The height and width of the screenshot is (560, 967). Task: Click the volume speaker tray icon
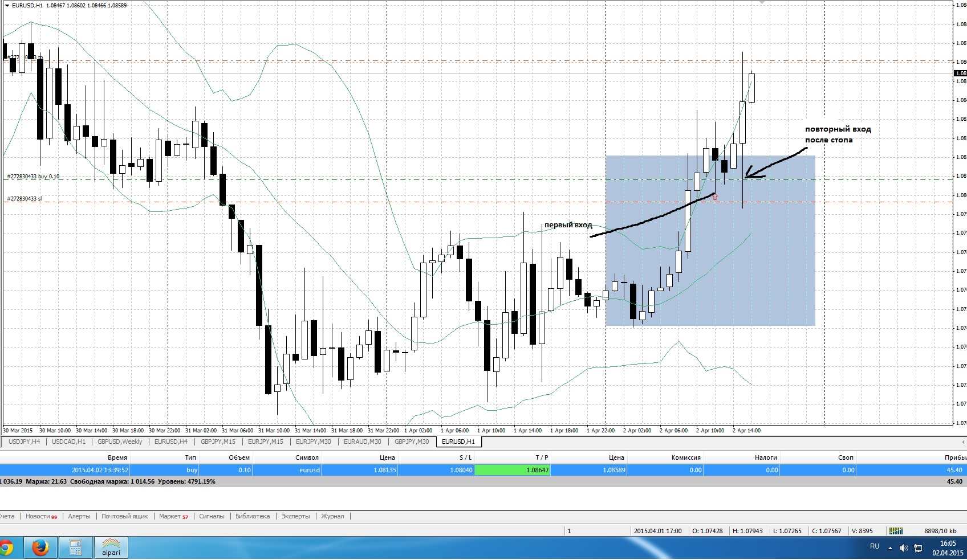coord(904,548)
